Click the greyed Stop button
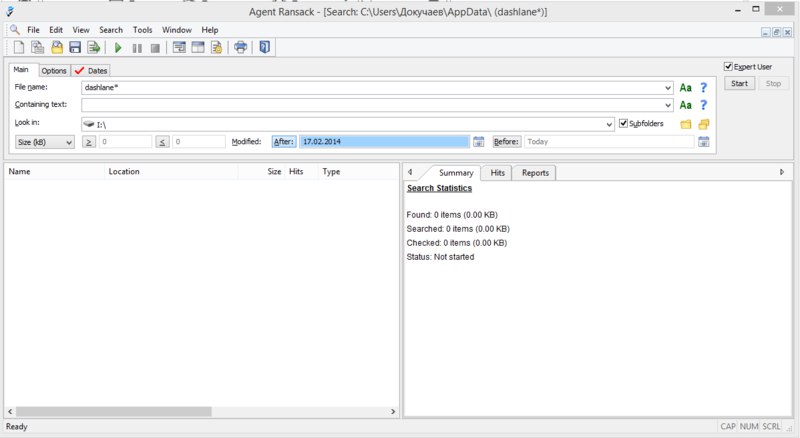800x438 pixels. pyautogui.click(x=773, y=84)
